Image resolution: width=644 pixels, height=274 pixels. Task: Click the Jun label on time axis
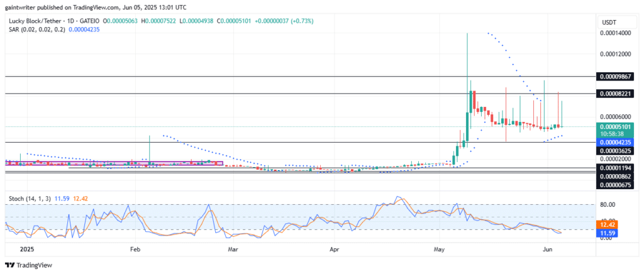click(547, 249)
